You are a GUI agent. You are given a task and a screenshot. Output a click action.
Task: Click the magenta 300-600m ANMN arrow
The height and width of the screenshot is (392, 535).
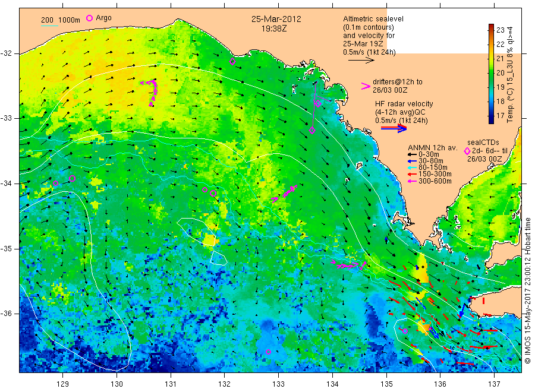[x=412, y=181]
